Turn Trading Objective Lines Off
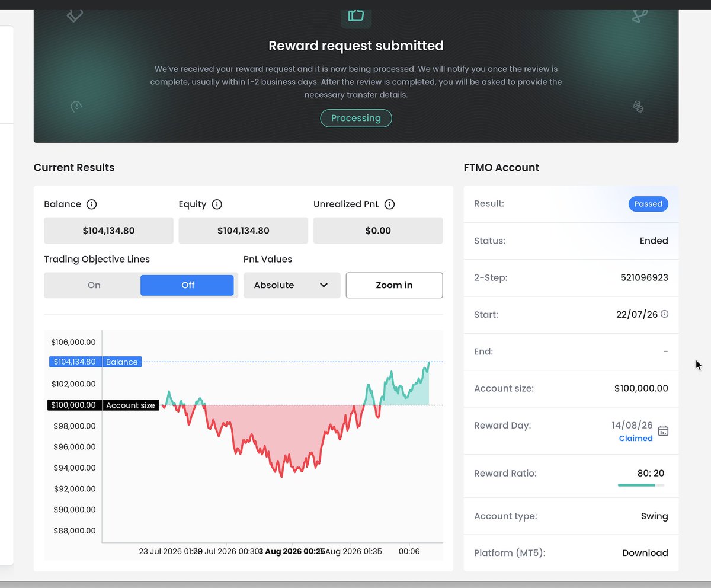Image resolution: width=711 pixels, height=588 pixels. [187, 285]
